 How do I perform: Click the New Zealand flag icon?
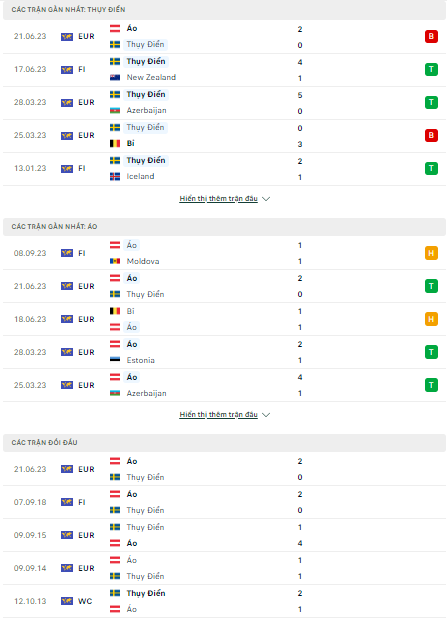tap(115, 78)
